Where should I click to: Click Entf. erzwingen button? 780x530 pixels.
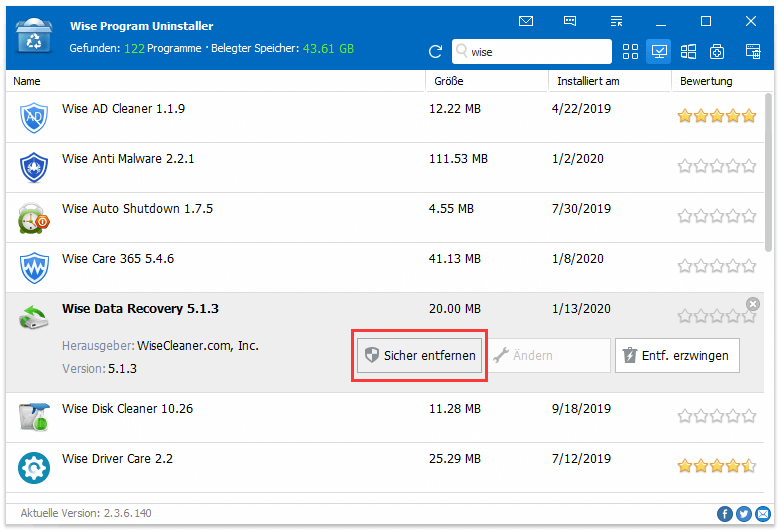pyautogui.click(x=677, y=355)
